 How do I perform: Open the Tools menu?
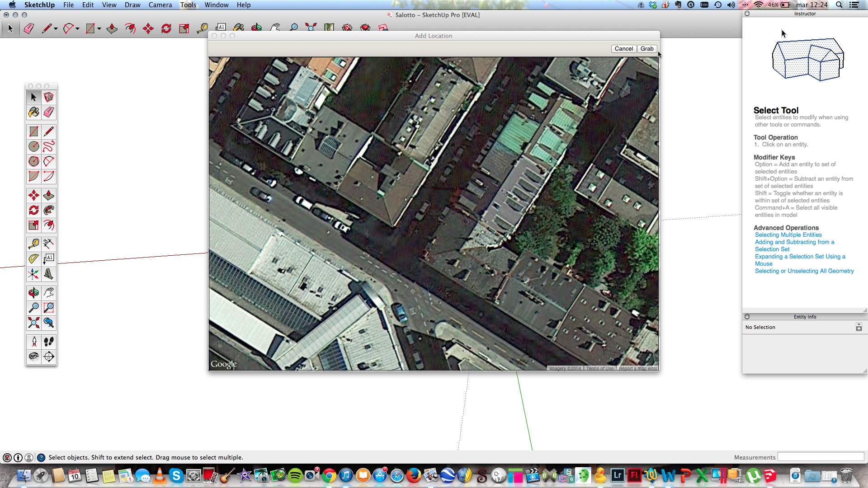tap(188, 5)
